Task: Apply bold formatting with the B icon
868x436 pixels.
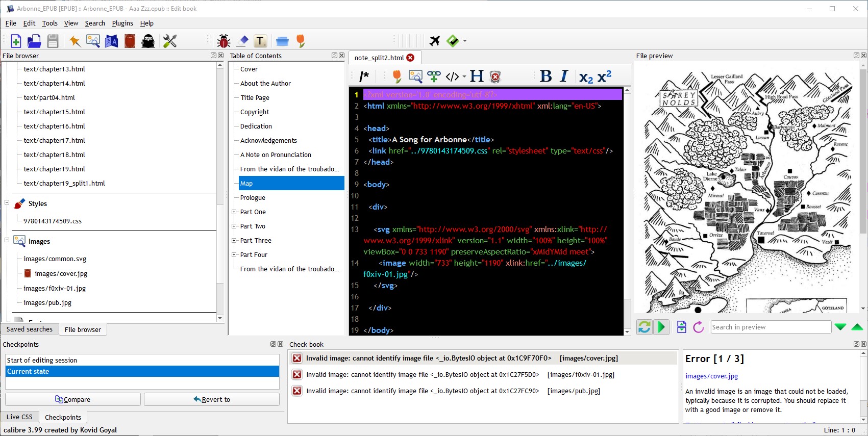Action: [x=545, y=76]
